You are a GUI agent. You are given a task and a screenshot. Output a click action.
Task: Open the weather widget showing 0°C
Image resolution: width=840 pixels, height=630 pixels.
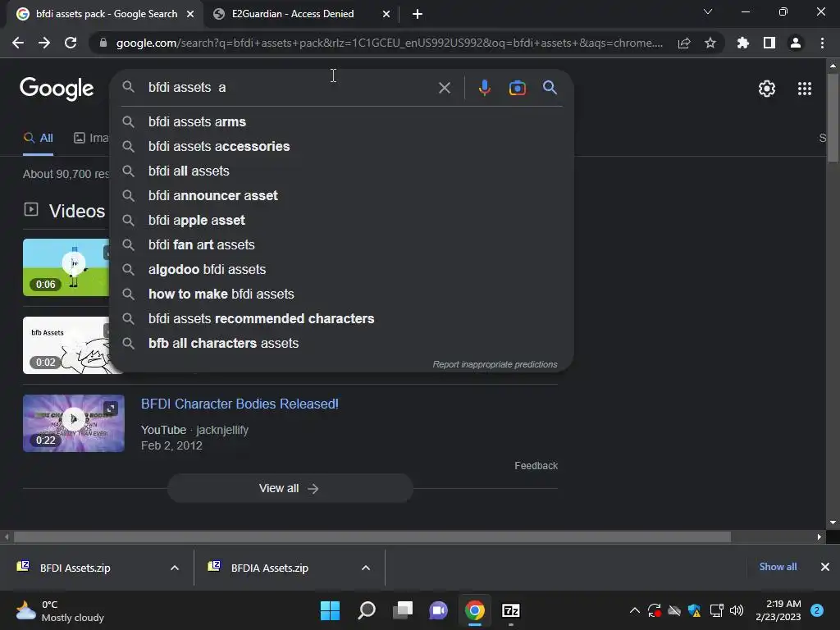click(60, 610)
